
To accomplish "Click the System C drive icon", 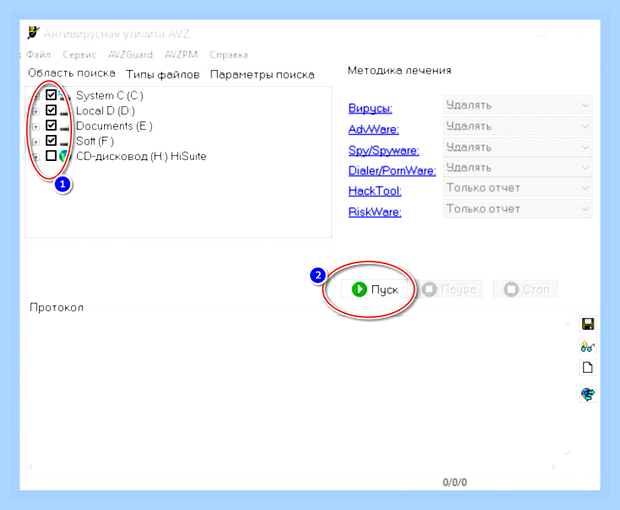I will [x=64, y=95].
